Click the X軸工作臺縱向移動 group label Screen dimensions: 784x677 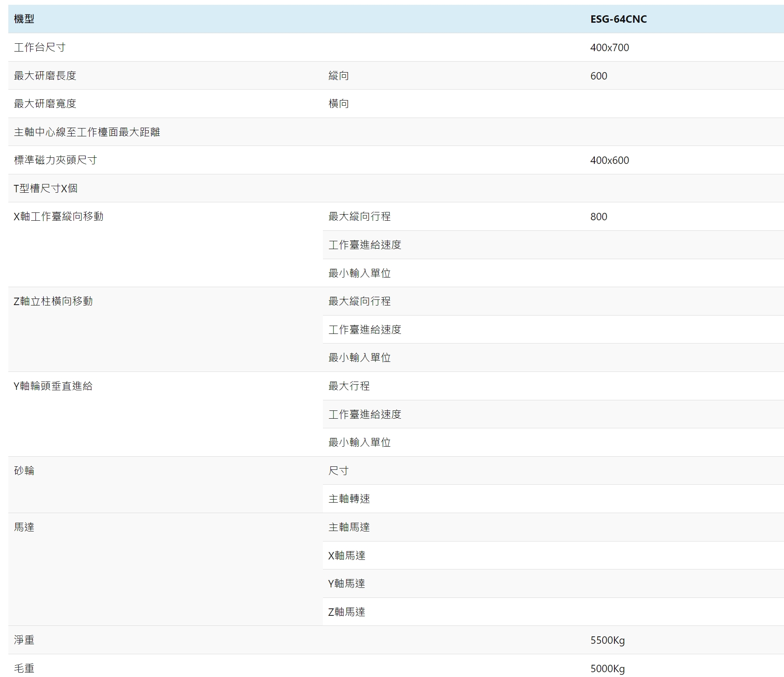pyautogui.click(x=59, y=216)
